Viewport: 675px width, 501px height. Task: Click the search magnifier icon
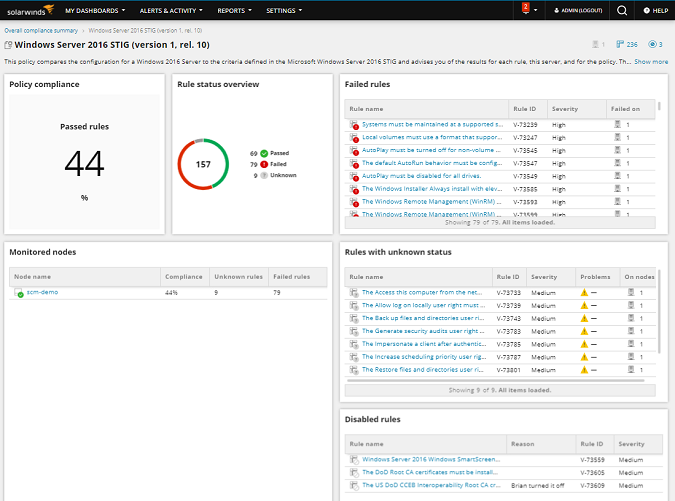point(622,11)
